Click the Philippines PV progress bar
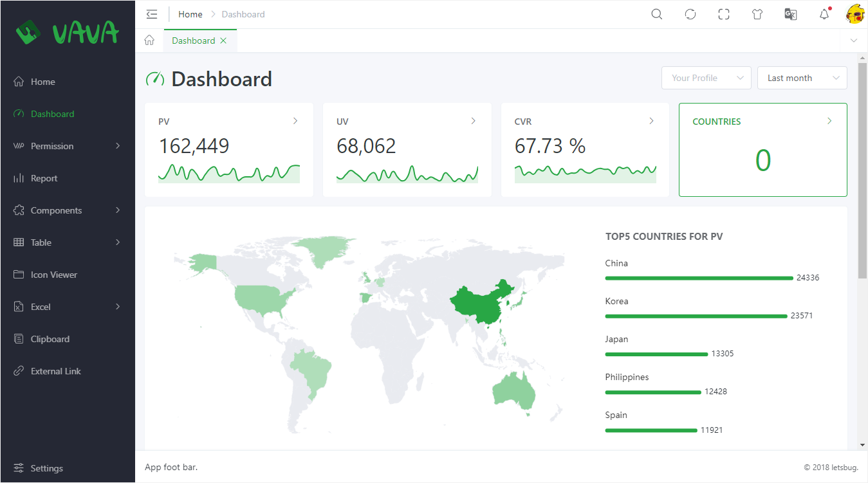Viewport: 868px width, 483px height. [653, 392]
